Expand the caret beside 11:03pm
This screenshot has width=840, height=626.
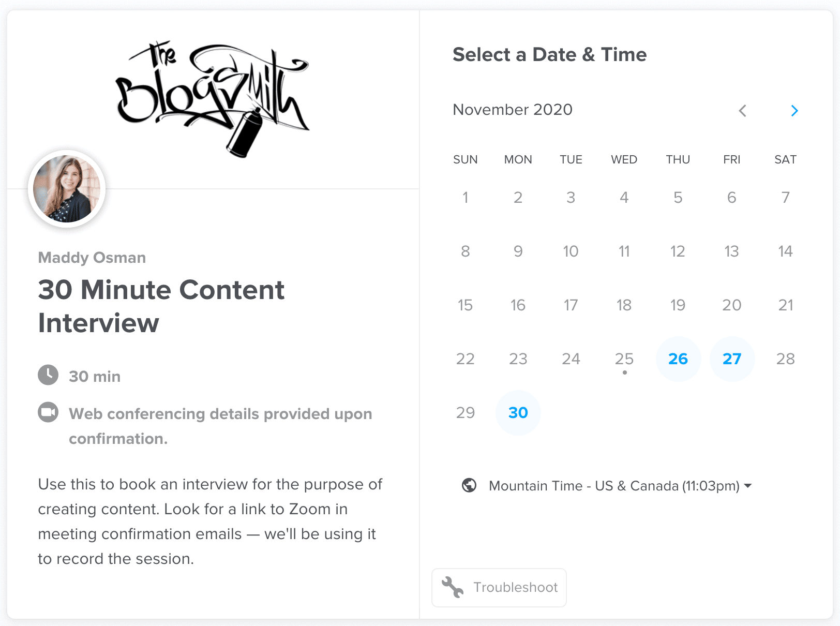coord(748,486)
